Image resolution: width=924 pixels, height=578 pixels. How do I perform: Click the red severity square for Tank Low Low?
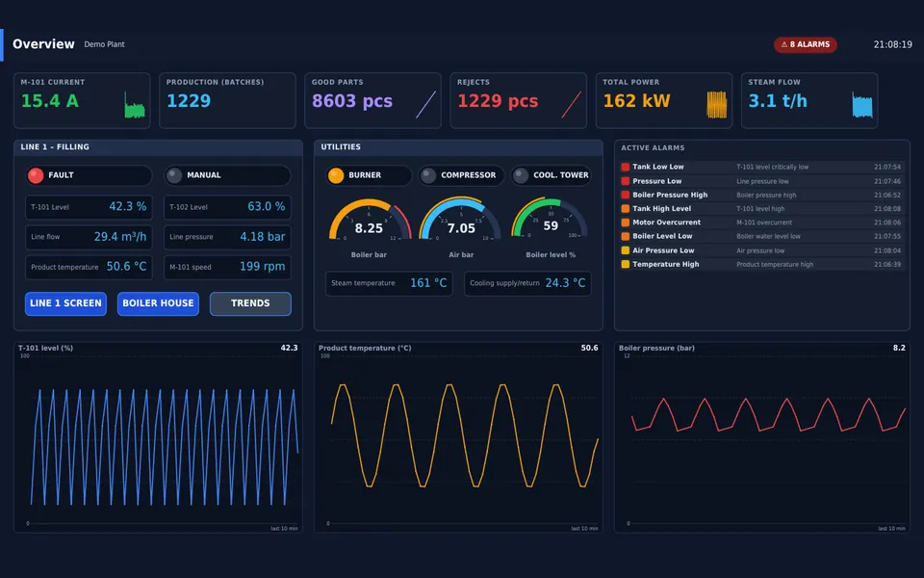coord(626,167)
